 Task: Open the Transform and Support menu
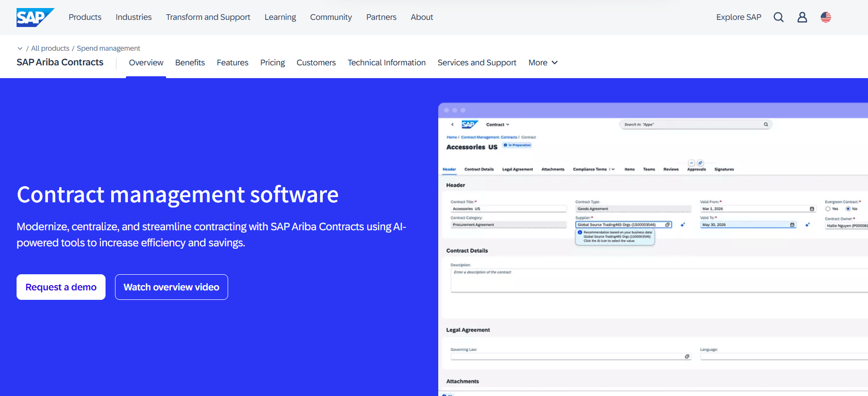(x=208, y=18)
